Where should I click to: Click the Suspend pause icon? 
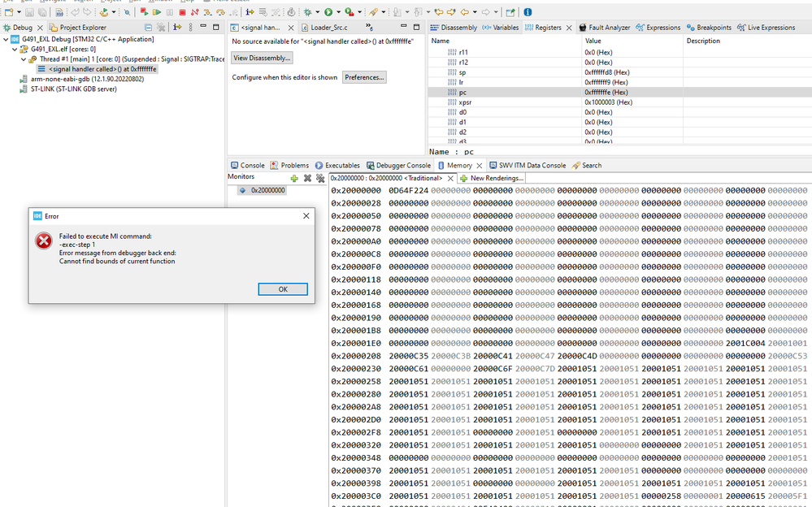[169, 12]
